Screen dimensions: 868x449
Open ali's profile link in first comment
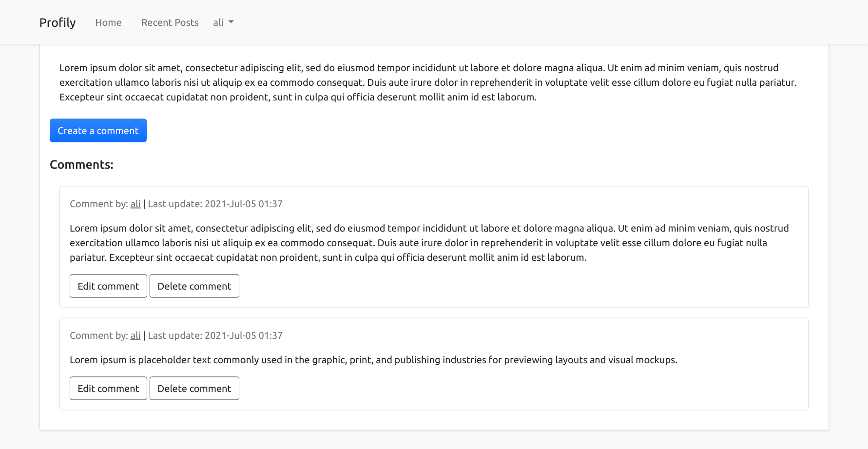coord(135,204)
